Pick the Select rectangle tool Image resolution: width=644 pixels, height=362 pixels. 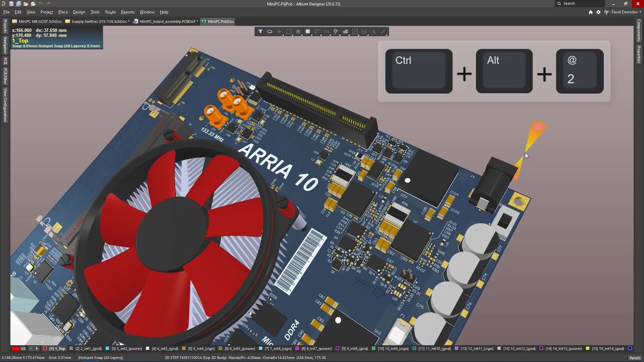tap(289, 32)
